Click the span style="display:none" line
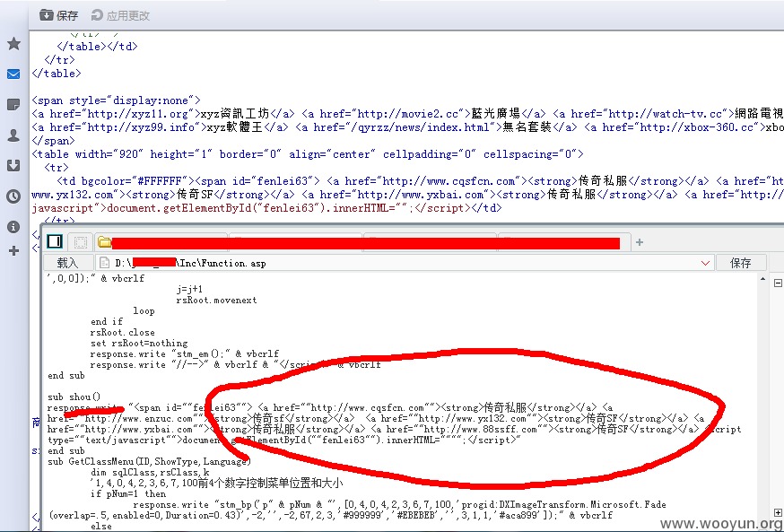Screen dimensions: 784x532 tap(116, 100)
